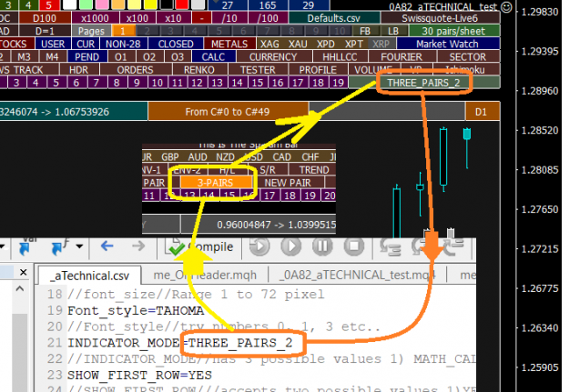
Task: Pick the white color swatch
Action: click(69, 5)
